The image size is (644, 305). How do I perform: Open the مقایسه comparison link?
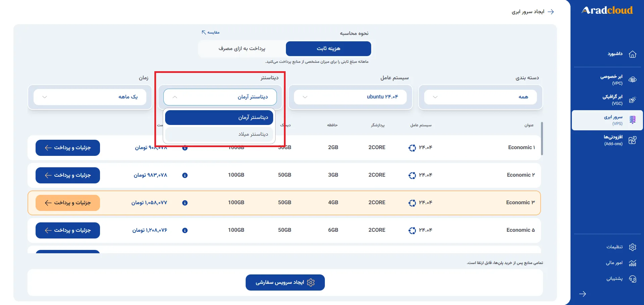[x=211, y=33]
